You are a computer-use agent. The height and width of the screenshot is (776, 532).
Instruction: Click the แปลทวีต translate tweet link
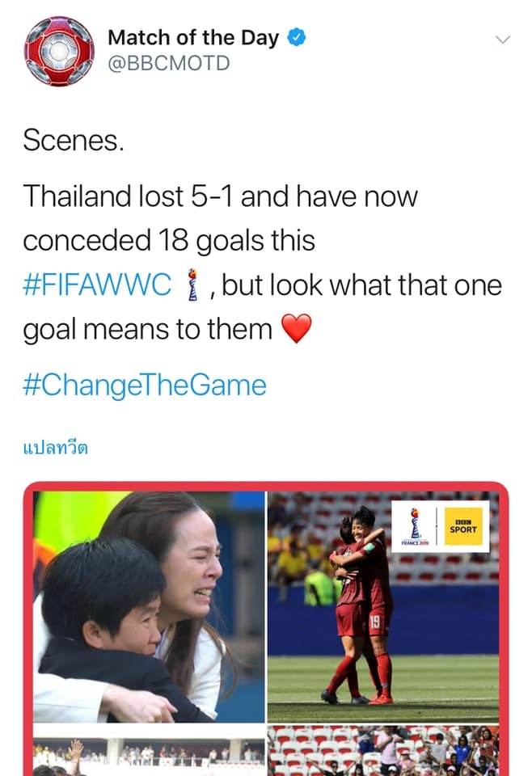pos(56,449)
